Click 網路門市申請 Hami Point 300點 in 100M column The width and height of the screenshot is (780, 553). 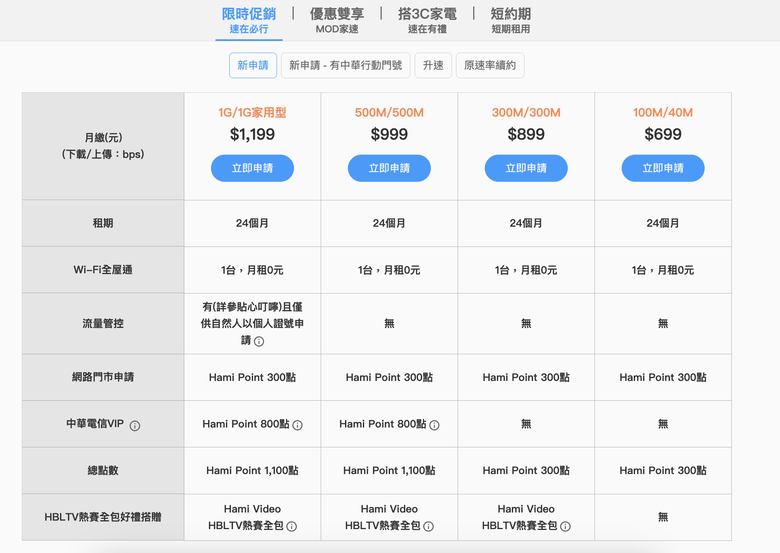(x=663, y=377)
